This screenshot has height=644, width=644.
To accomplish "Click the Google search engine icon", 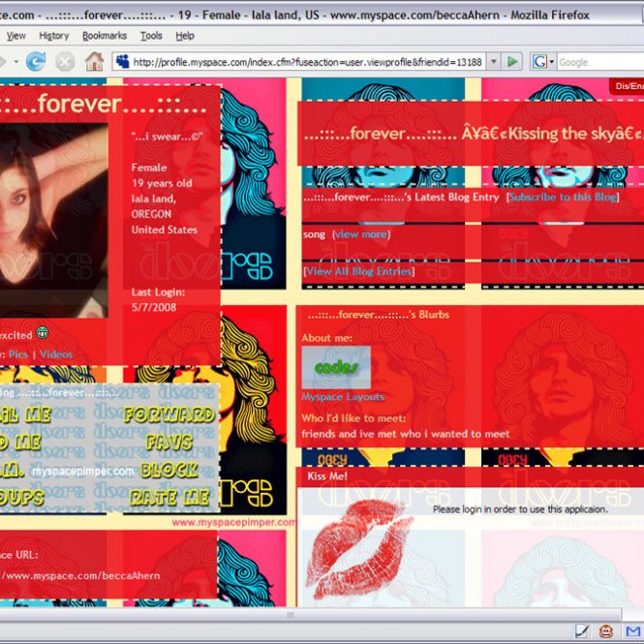I will click(x=539, y=62).
